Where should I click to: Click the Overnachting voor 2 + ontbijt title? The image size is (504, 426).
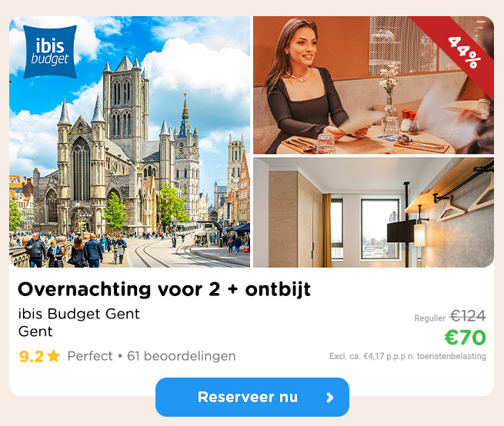coord(164,289)
